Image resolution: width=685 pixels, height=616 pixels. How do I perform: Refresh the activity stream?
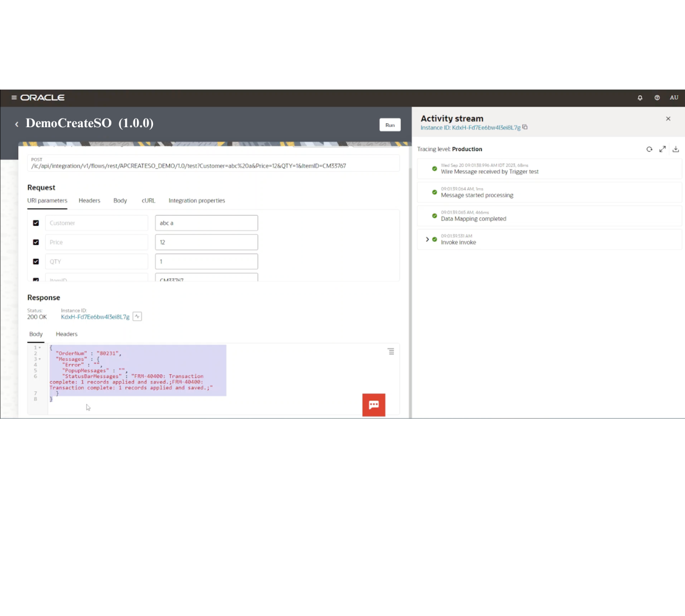coord(649,149)
